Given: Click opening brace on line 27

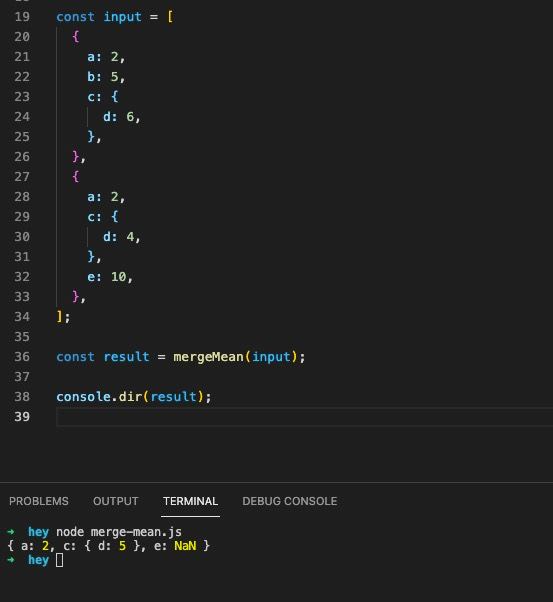Looking at the screenshot, I should [76, 177].
